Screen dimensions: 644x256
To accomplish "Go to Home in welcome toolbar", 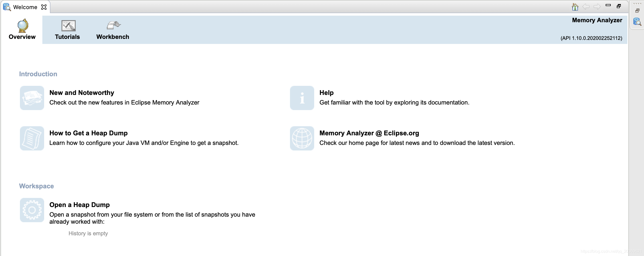I will pyautogui.click(x=575, y=7).
